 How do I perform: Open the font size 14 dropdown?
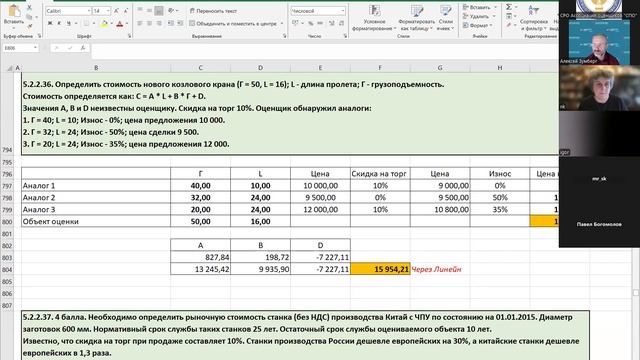tap(108, 11)
